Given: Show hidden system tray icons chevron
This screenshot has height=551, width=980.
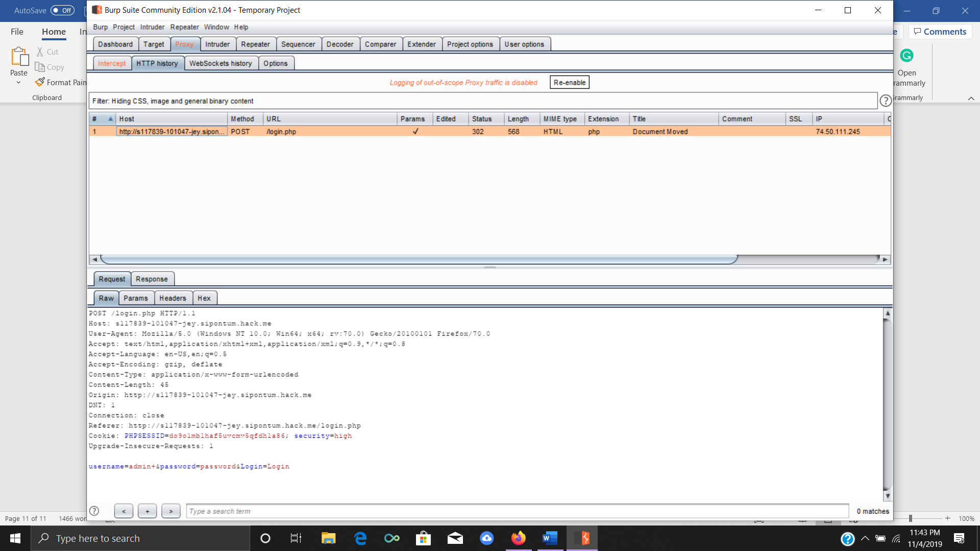Looking at the screenshot, I should pyautogui.click(x=865, y=538).
